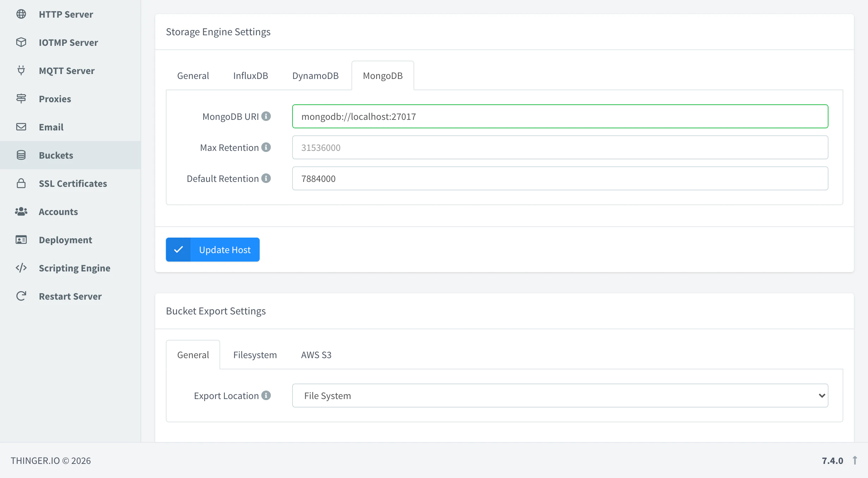Click the MQTT Server plug icon
Screen dimensions: 868x478
21,71
